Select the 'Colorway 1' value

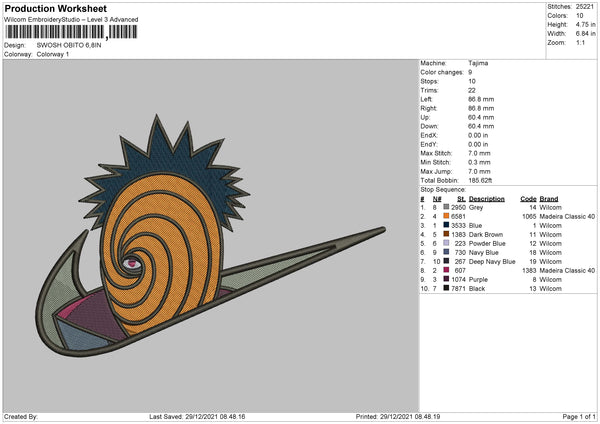pyautogui.click(x=53, y=54)
